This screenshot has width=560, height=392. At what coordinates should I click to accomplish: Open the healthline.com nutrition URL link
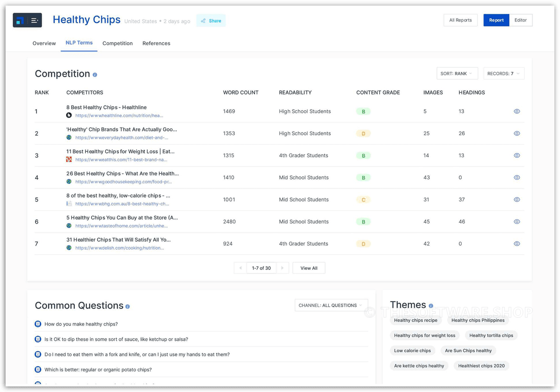click(x=119, y=116)
